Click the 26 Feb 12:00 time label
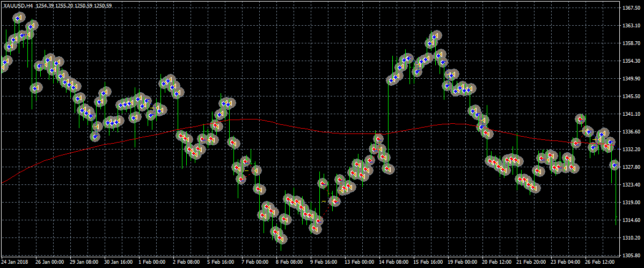The height and width of the screenshot is (268, 644). click(599, 263)
